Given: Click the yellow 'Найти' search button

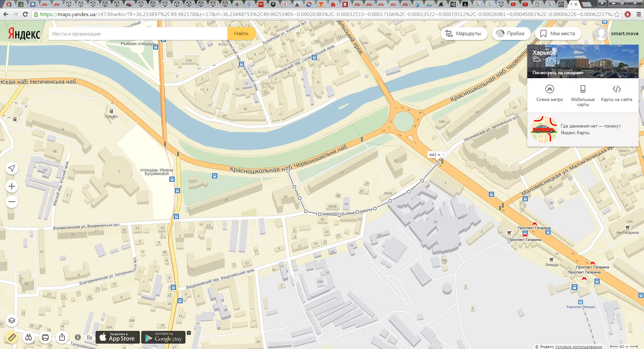Looking at the screenshot, I should 241,34.
